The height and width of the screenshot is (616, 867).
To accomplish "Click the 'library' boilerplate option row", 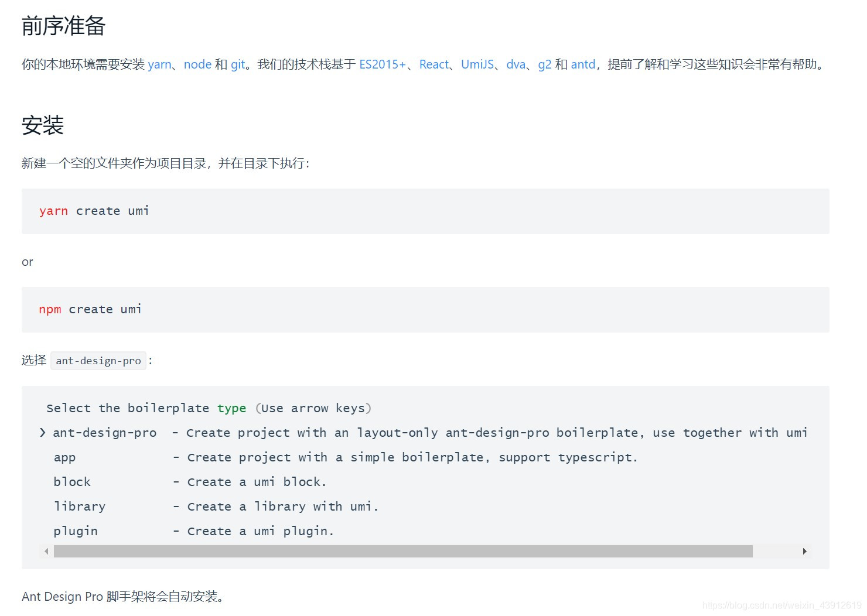I will tap(216, 507).
